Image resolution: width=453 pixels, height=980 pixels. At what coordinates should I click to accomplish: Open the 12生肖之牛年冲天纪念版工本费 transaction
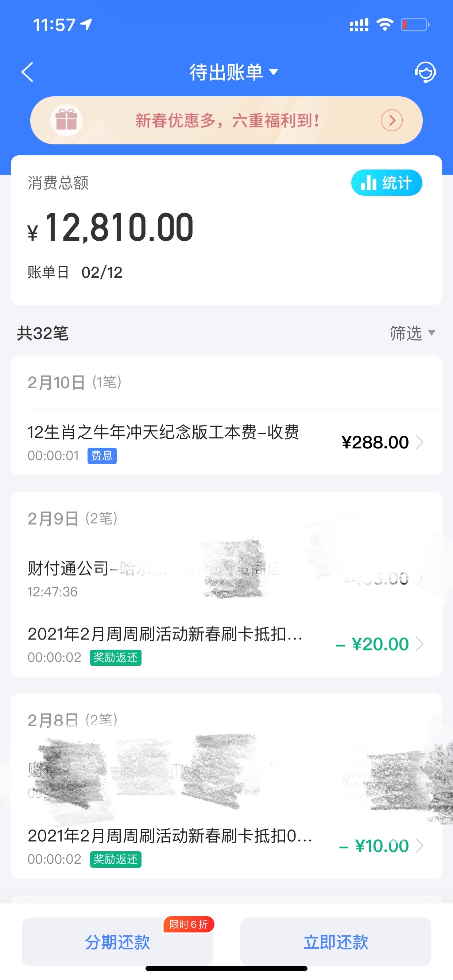click(226, 443)
